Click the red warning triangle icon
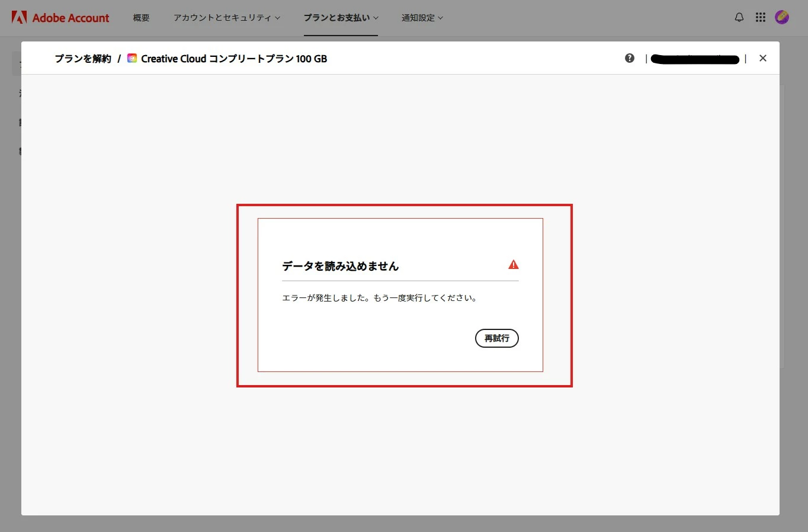Image resolution: width=808 pixels, height=532 pixels. [x=514, y=265]
